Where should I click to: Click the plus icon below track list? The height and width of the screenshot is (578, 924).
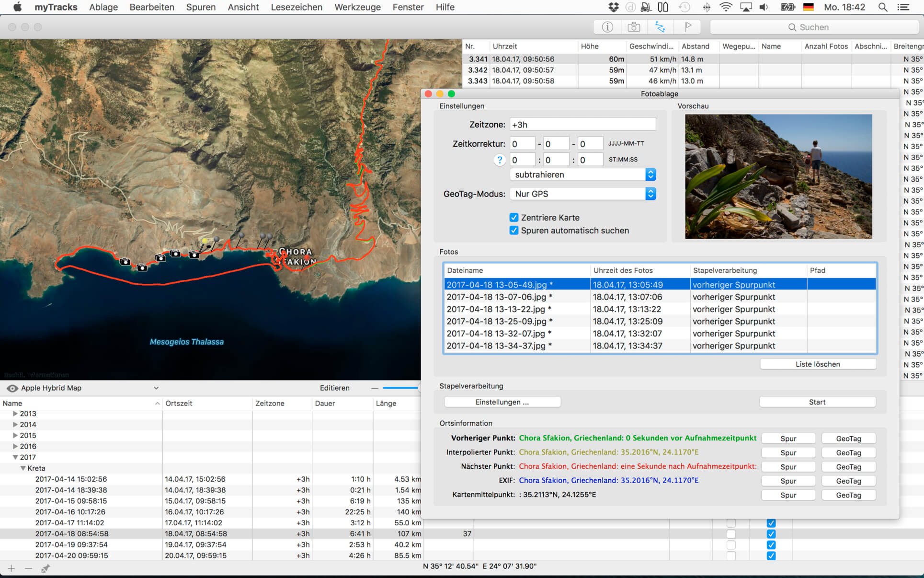[11, 568]
